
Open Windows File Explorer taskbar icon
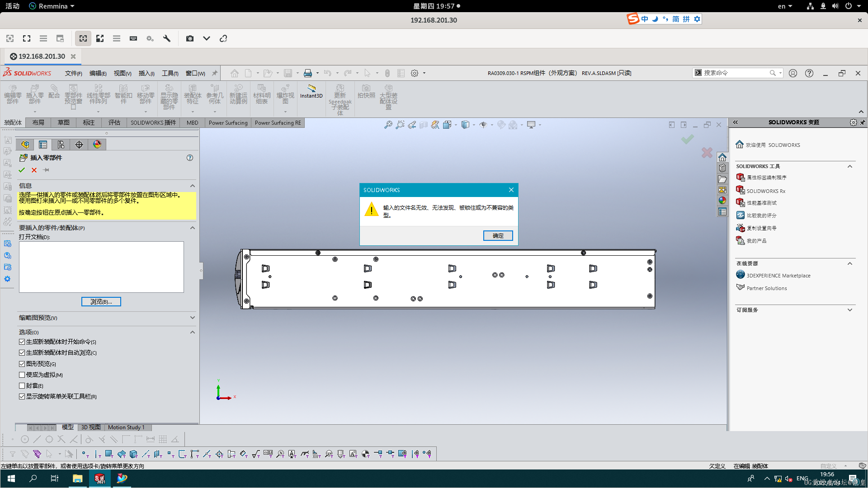click(78, 479)
